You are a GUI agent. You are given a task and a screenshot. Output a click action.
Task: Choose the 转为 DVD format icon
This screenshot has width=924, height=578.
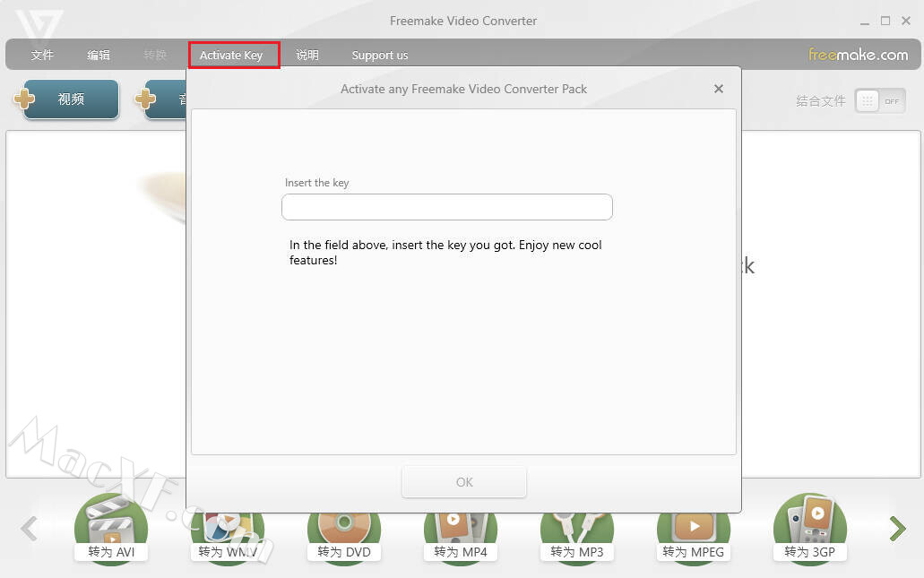(x=344, y=538)
